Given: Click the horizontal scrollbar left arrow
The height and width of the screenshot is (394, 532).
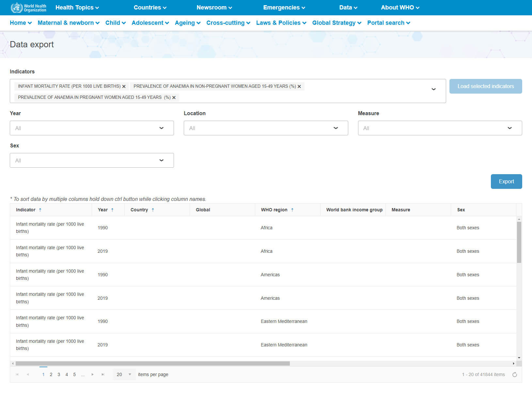Looking at the screenshot, I should coord(13,363).
